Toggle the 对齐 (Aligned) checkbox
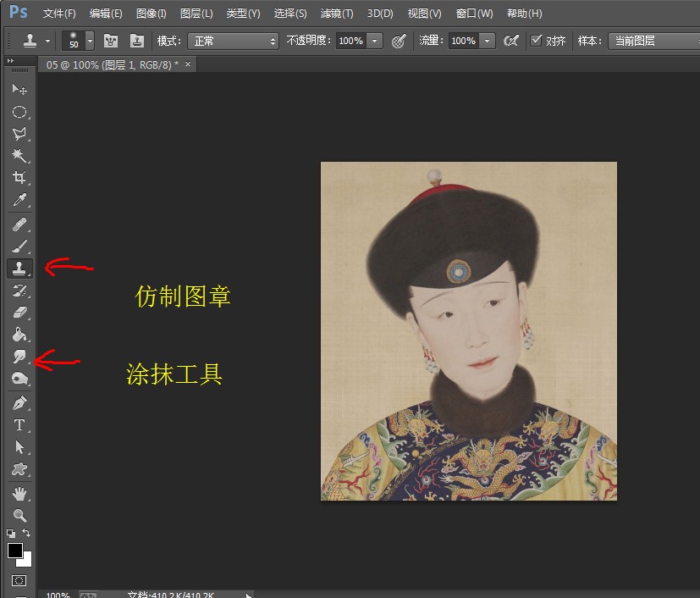Image resolution: width=700 pixels, height=598 pixels. click(x=536, y=41)
